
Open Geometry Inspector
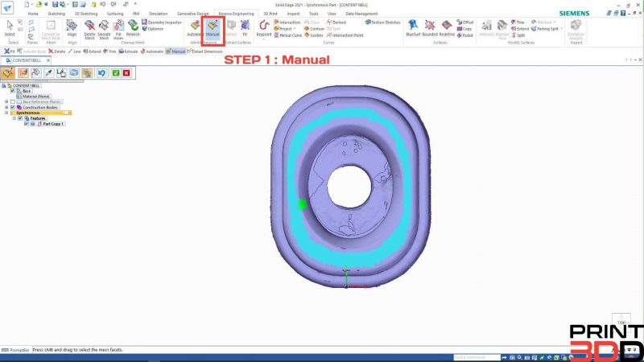162,23
